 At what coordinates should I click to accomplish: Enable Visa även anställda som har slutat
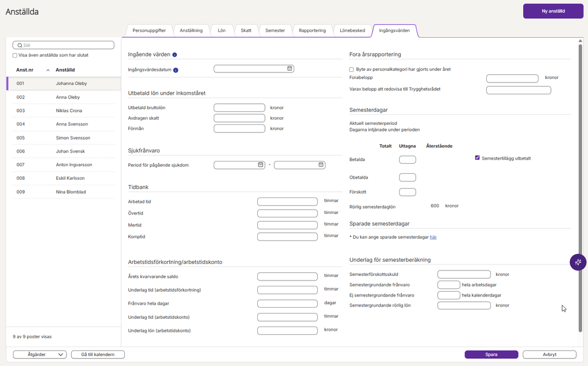pos(15,55)
